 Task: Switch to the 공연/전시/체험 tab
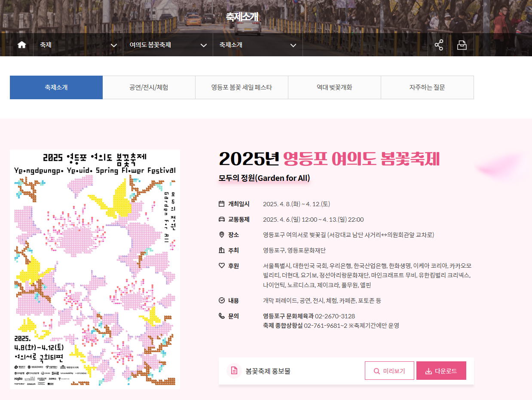(x=149, y=87)
